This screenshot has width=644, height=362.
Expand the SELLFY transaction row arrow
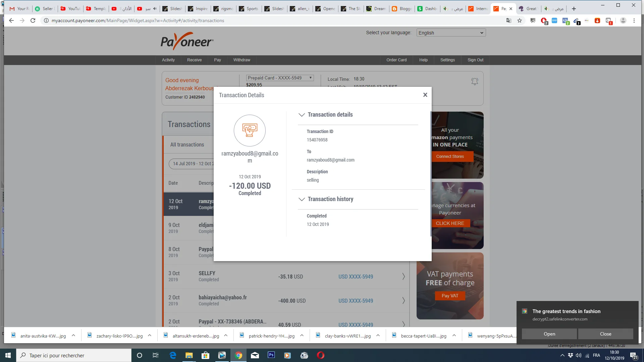404,277
